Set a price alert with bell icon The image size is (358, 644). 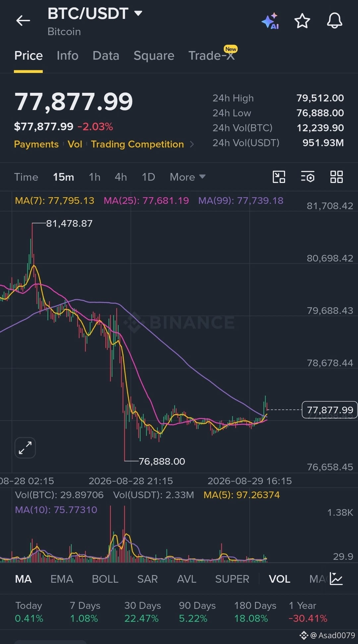[x=335, y=21]
